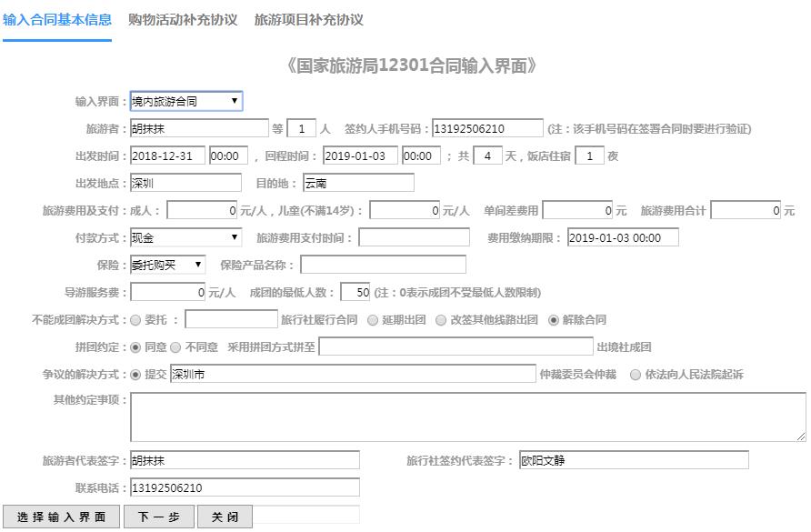Select the 委托 radio button
This screenshot has height=532, width=811.
click(x=135, y=320)
